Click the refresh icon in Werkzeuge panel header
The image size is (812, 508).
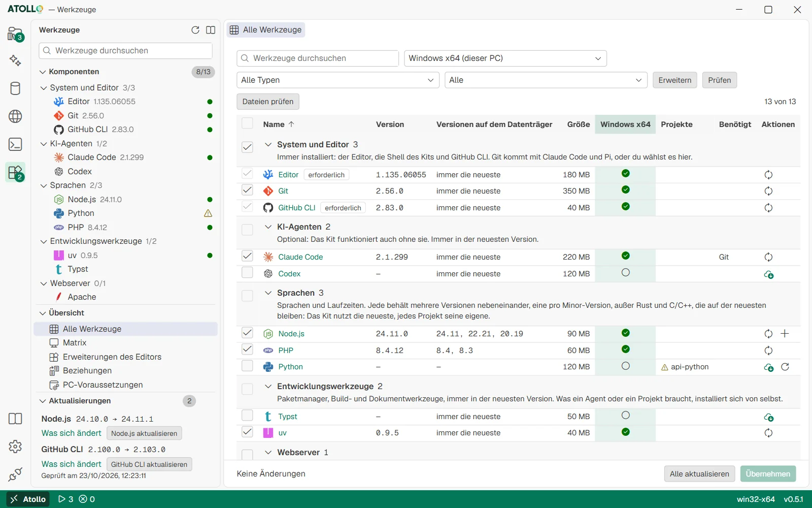[x=195, y=30]
